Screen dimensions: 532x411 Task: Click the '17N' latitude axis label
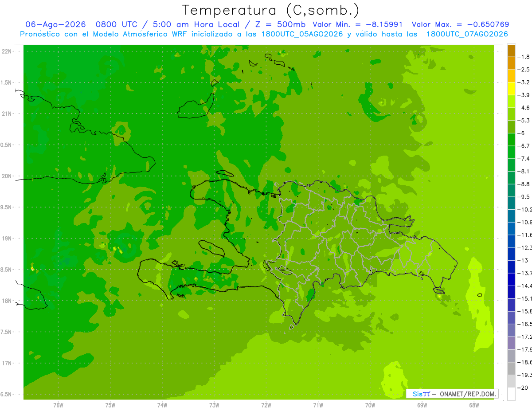(8, 363)
